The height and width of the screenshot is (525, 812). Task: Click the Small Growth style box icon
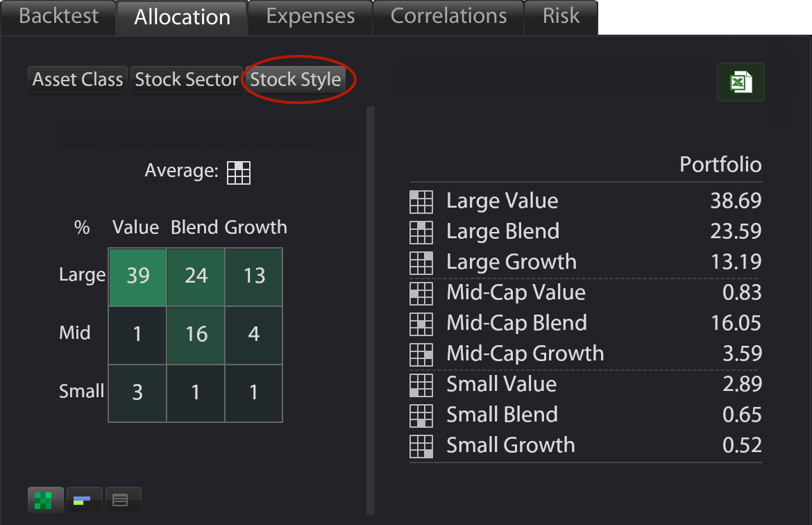[x=421, y=446]
